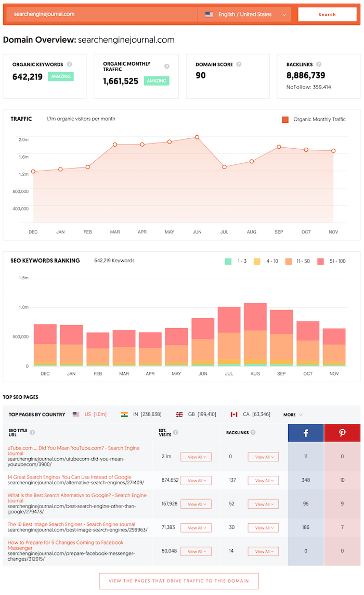Click help icon beside SEO Title URL
This screenshot has height=595, width=364.
pos(33,432)
